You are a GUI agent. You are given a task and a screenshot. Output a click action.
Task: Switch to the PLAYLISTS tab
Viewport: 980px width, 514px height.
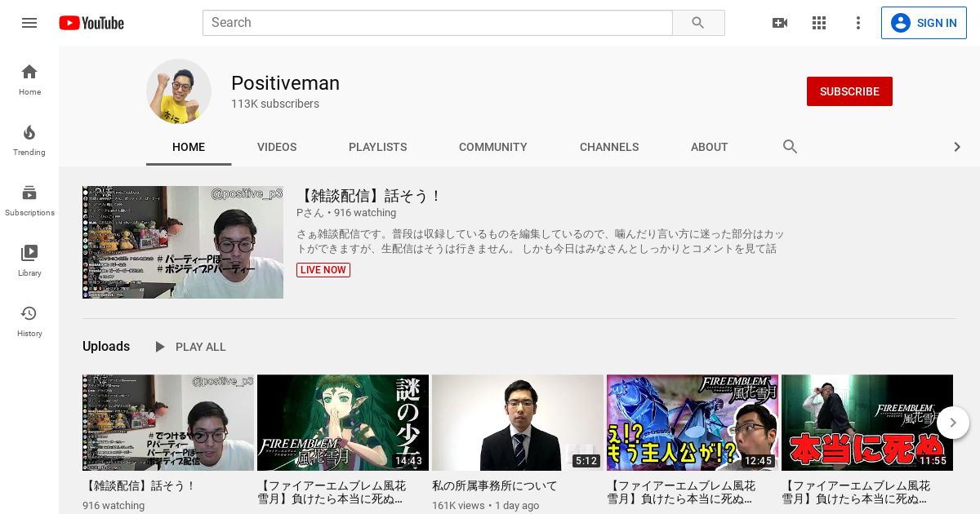click(x=377, y=147)
